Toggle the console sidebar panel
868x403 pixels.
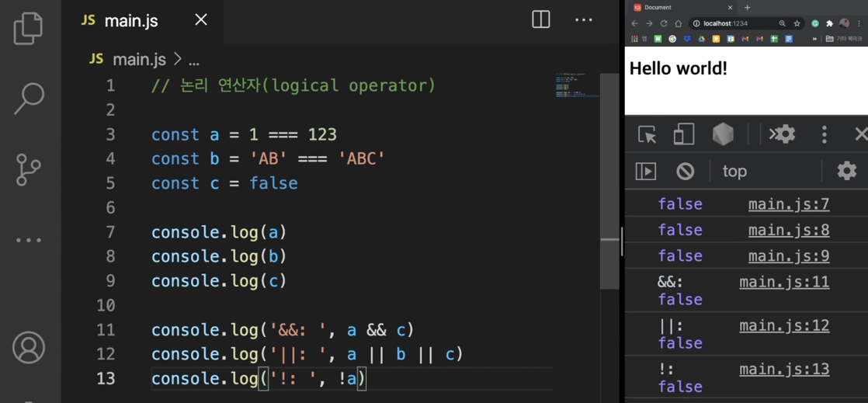[x=645, y=171]
